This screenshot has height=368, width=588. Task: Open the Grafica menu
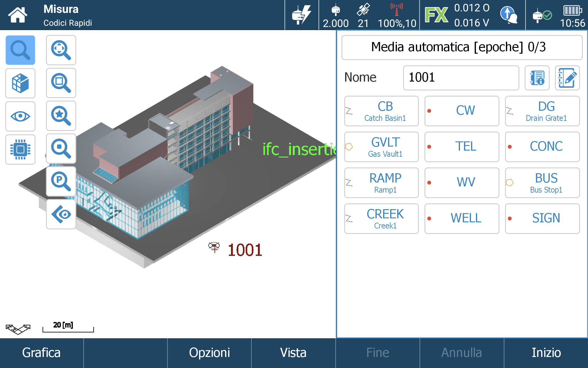(41, 353)
